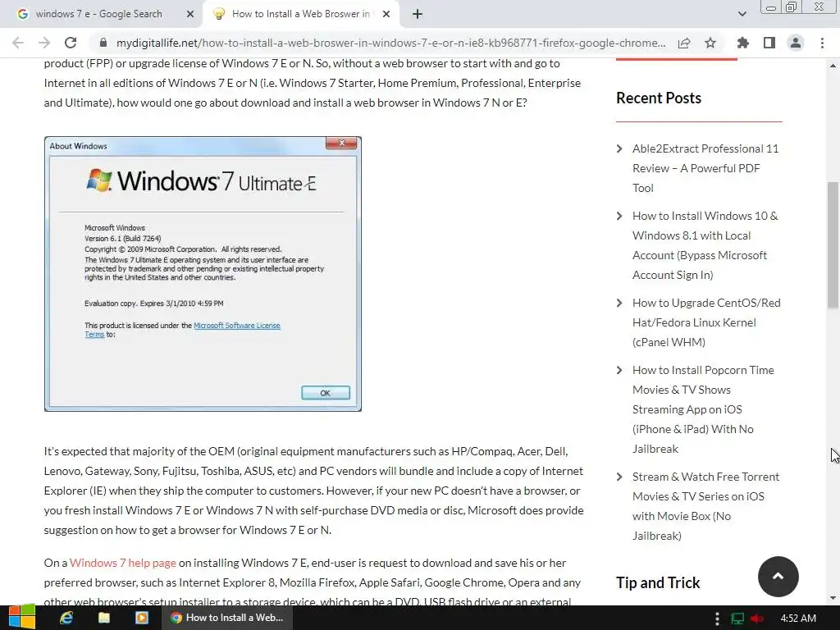The height and width of the screenshot is (630, 840).
Task: Click the scrollbar up arrow
Action: point(833,66)
